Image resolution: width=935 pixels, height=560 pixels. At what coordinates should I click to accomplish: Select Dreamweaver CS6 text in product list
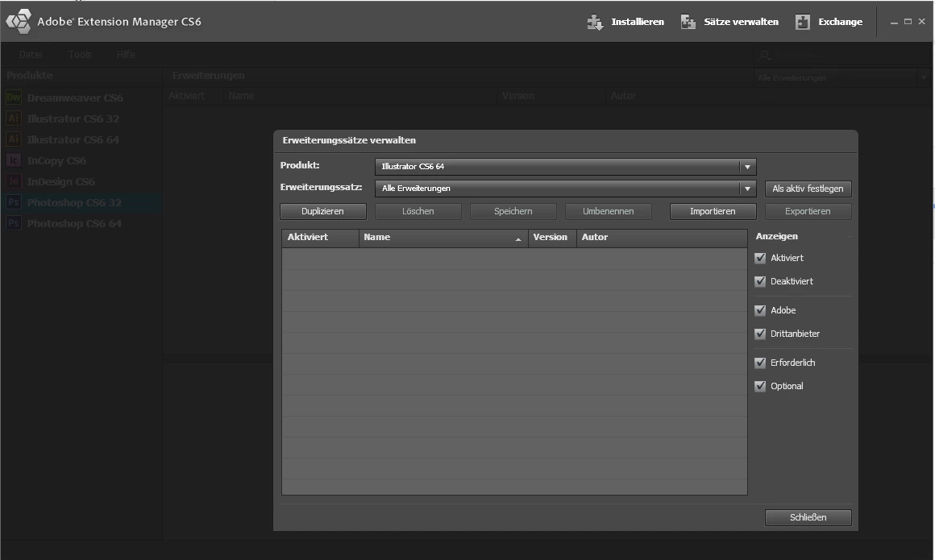[75, 97]
